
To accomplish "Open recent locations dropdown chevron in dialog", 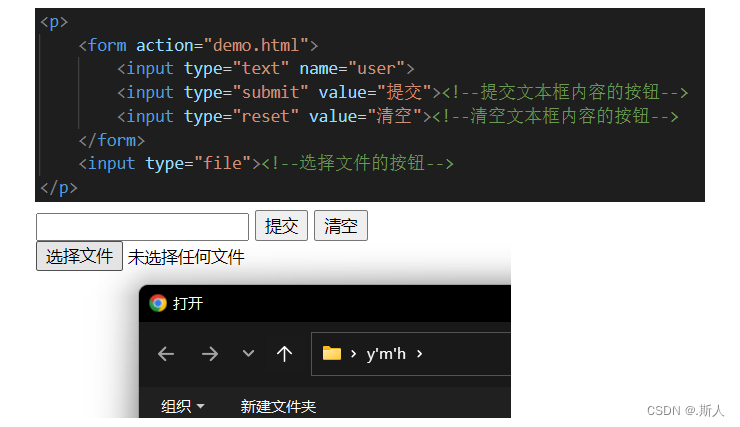I will point(248,353).
